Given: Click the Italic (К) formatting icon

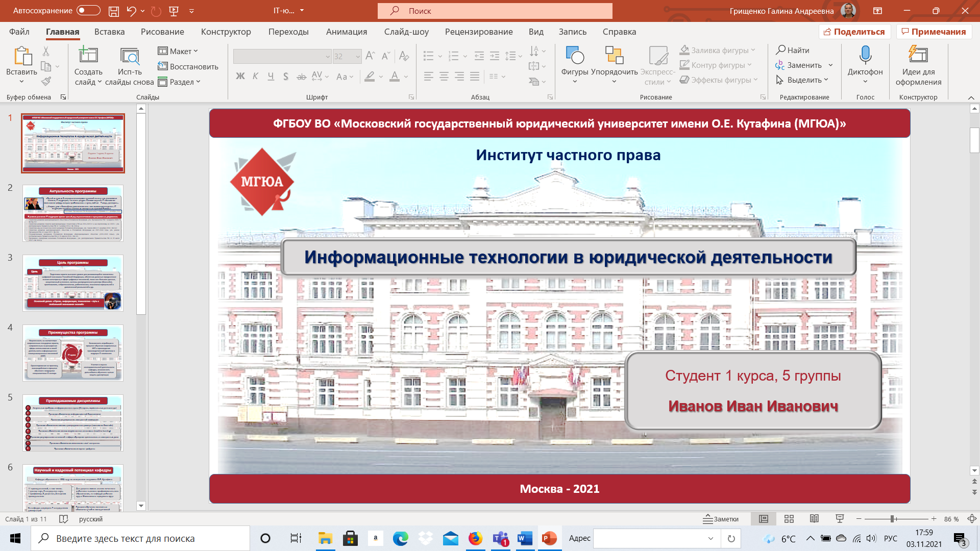Looking at the screenshot, I should pyautogui.click(x=256, y=77).
